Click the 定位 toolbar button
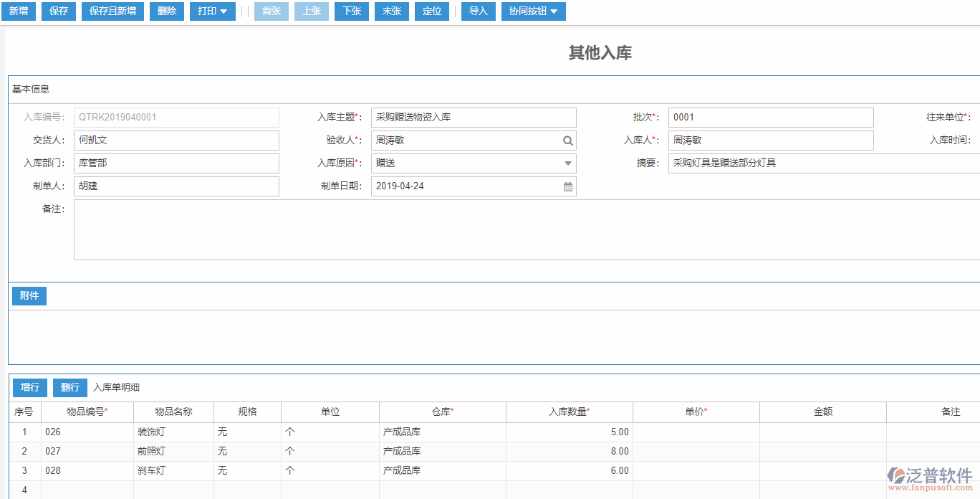980x499 pixels. [x=432, y=11]
